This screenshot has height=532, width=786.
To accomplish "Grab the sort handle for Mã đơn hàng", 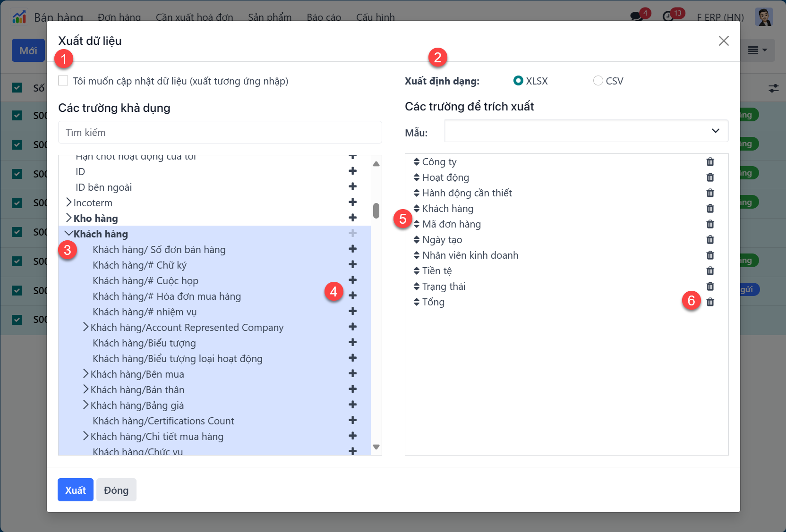I will pyautogui.click(x=416, y=224).
